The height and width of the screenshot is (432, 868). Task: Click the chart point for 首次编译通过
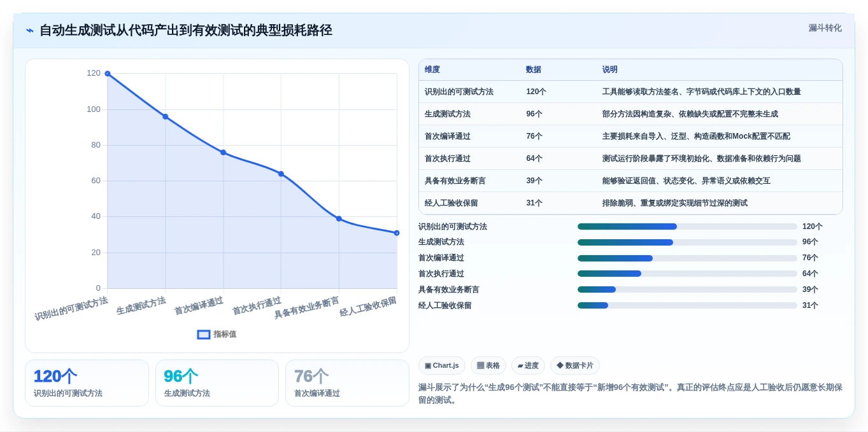[x=223, y=153]
